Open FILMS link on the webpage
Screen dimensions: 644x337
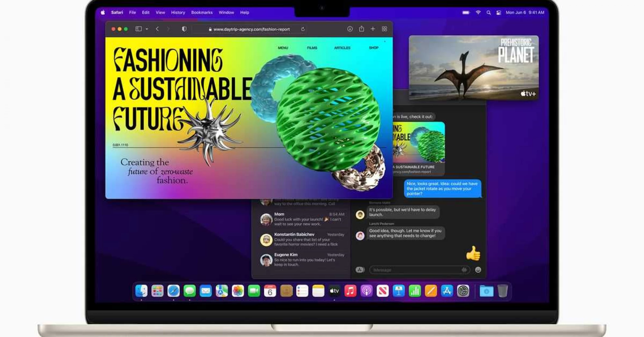click(312, 48)
